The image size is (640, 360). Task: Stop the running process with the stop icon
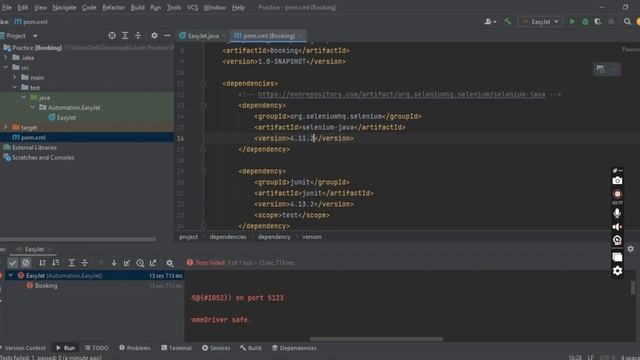(x=611, y=22)
